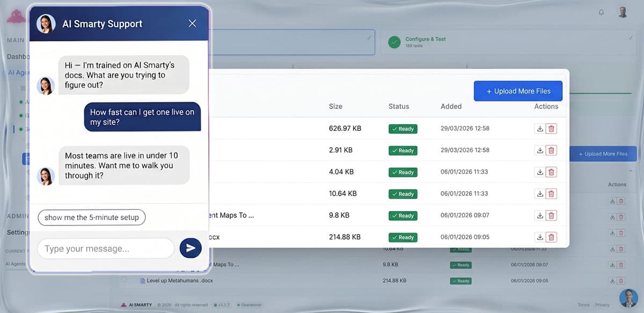Open the Terms link in footer
The height and width of the screenshot is (313, 644).
tap(583, 305)
